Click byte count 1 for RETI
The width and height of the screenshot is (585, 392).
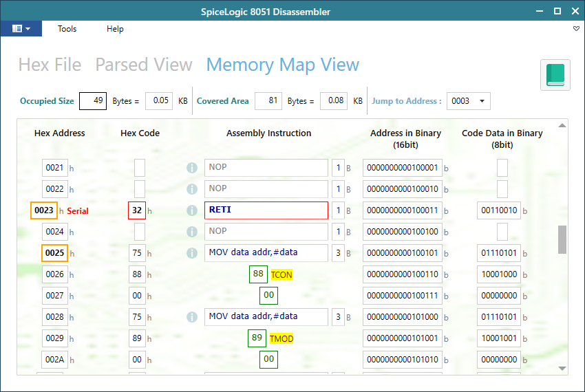(338, 210)
